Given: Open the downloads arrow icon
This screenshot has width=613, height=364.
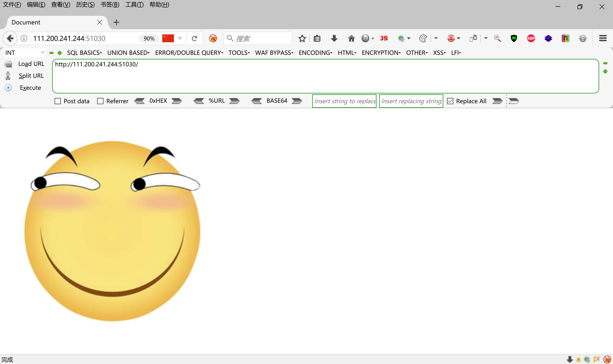Looking at the screenshot, I should click(334, 38).
